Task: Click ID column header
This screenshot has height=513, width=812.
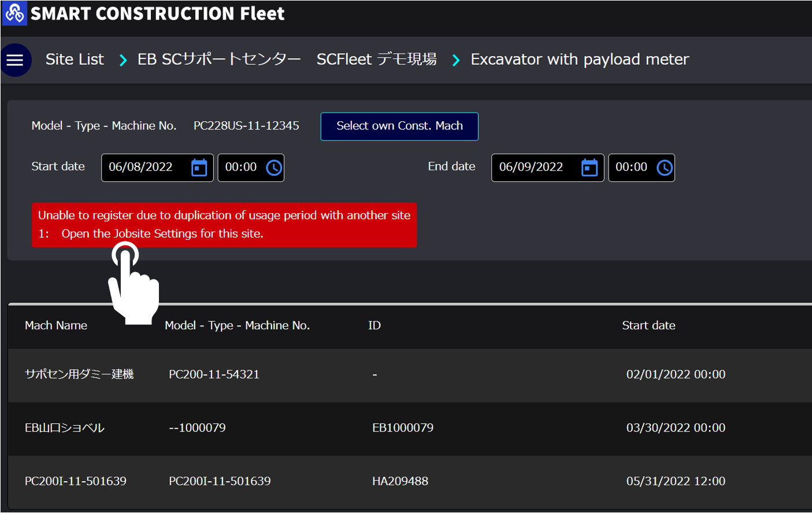Action: [375, 325]
